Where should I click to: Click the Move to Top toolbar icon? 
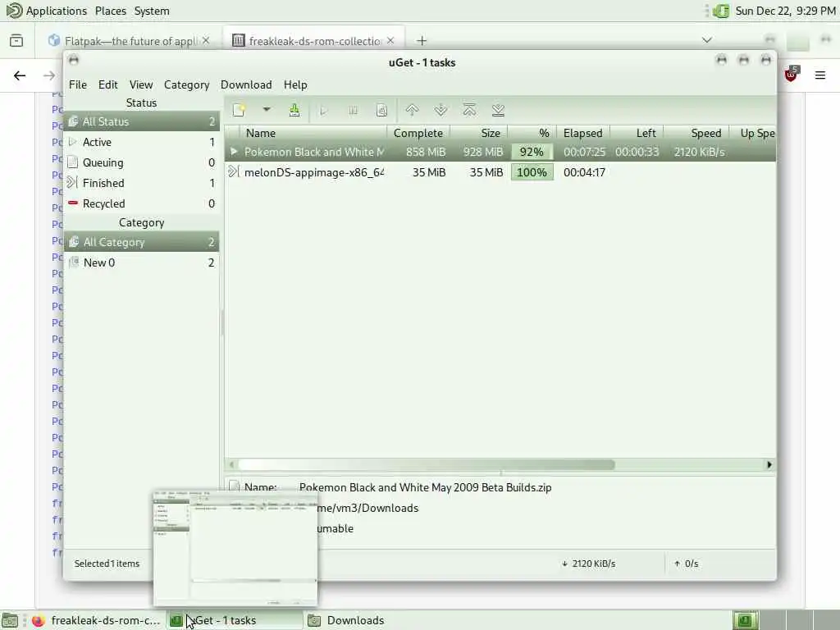[x=469, y=111]
